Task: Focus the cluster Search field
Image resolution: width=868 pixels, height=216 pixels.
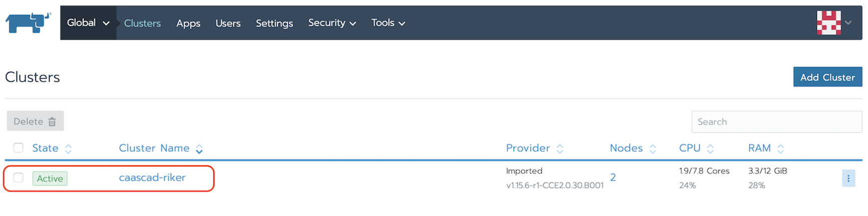Action: 776,122
